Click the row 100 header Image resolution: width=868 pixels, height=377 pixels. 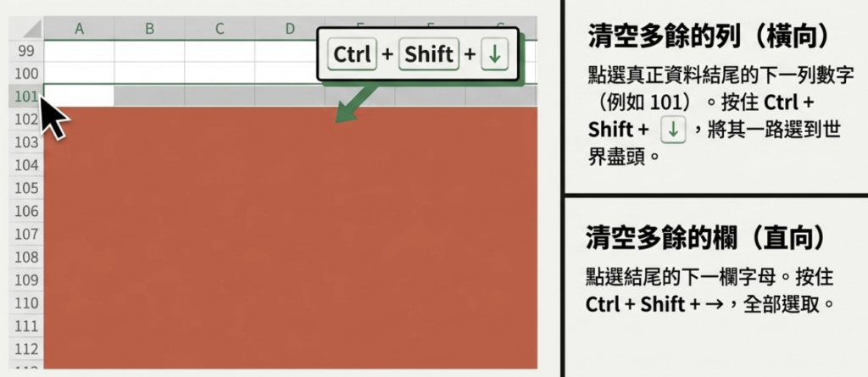click(27, 73)
